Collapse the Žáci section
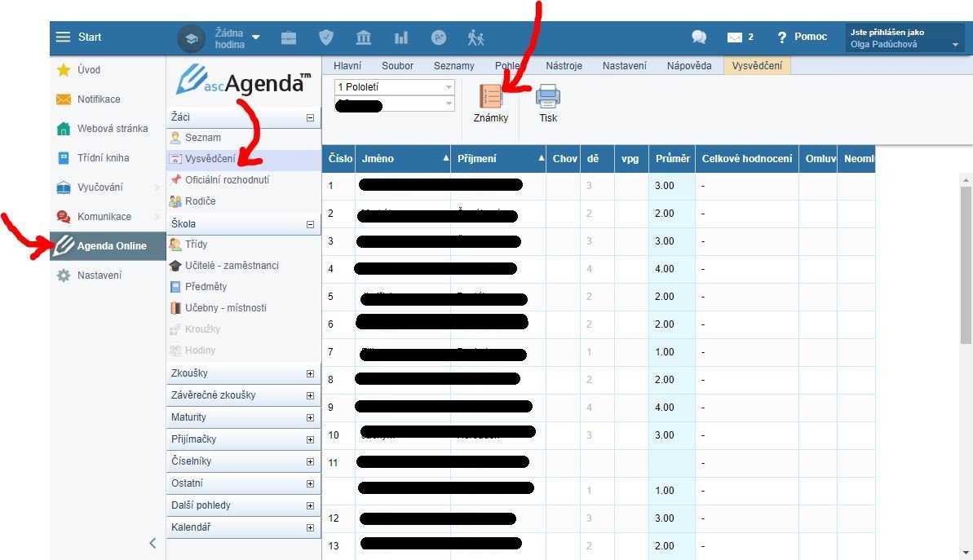 point(310,117)
